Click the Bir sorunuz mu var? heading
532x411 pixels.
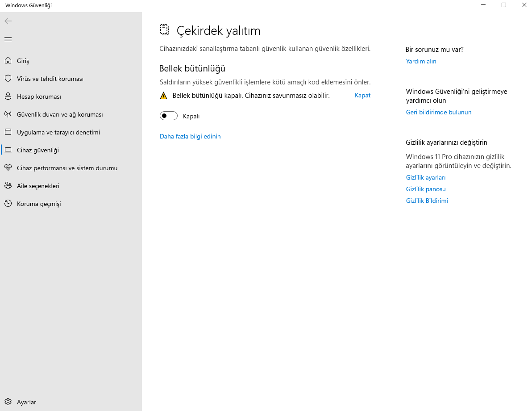pyautogui.click(x=434, y=50)
